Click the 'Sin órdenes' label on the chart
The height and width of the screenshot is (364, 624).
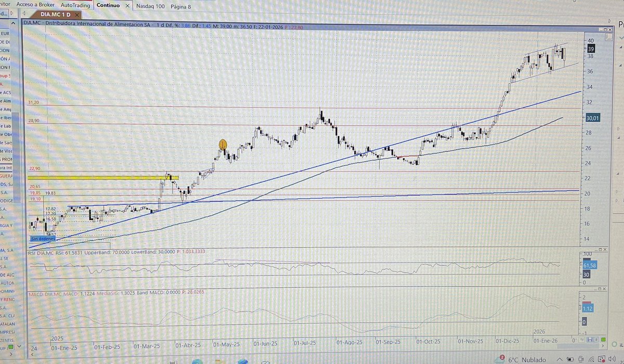43,238
